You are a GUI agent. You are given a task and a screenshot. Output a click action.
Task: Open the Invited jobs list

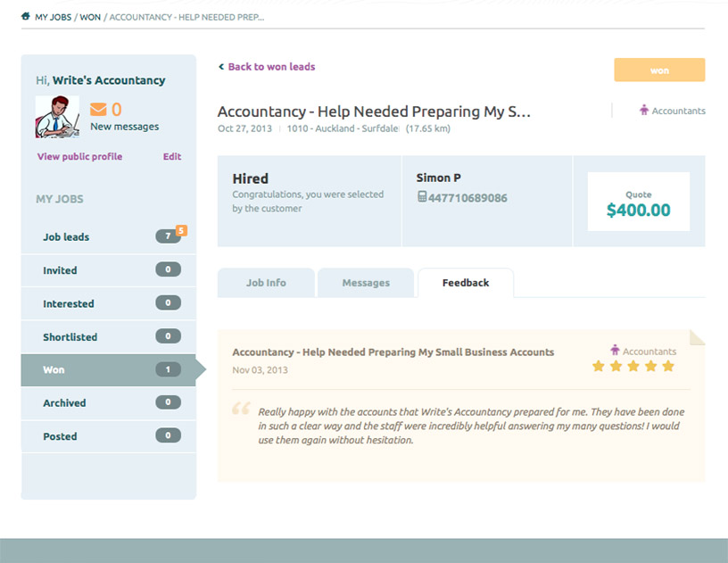(60, 270)
